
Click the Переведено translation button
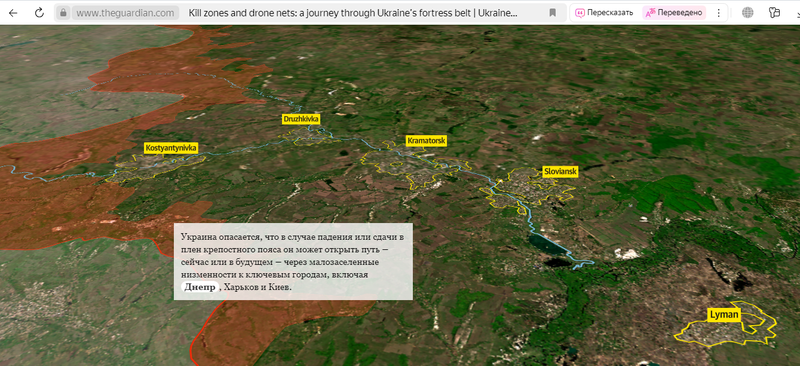click(674, 13)
